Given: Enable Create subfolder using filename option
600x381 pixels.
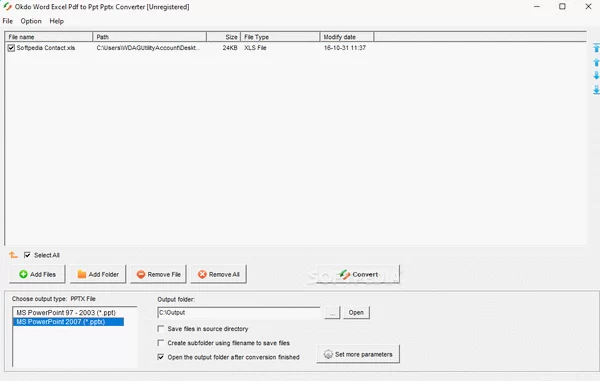Looking at the screenshot, I should pyautogui.click(x=161, y=343).
